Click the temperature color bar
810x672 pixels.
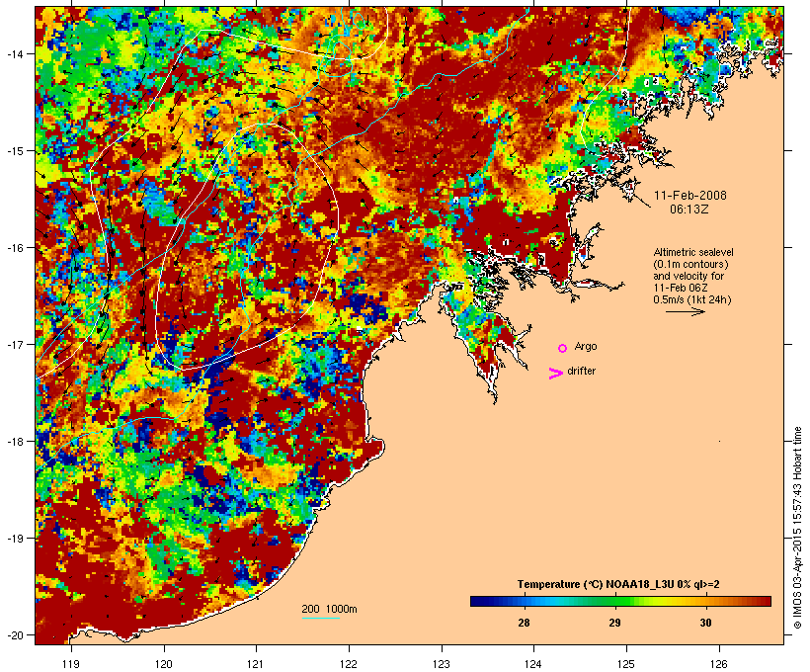click(x=620, y=601)
